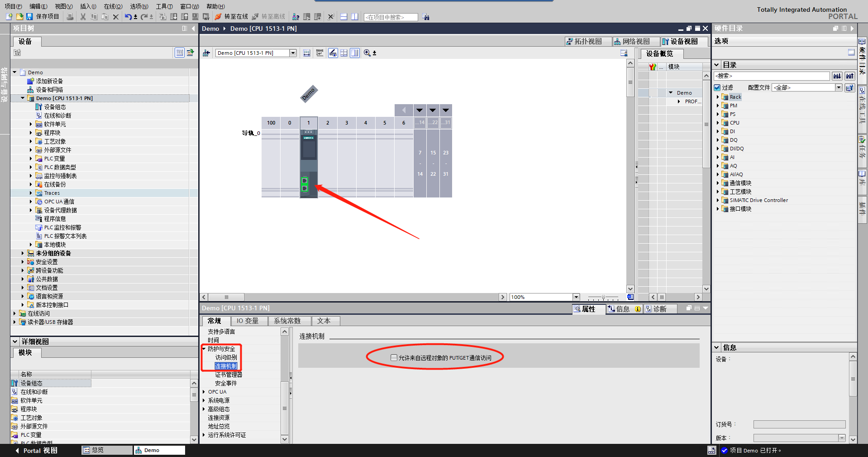
Task: Open the device selector dropdown
Action: tap(293, 53)
